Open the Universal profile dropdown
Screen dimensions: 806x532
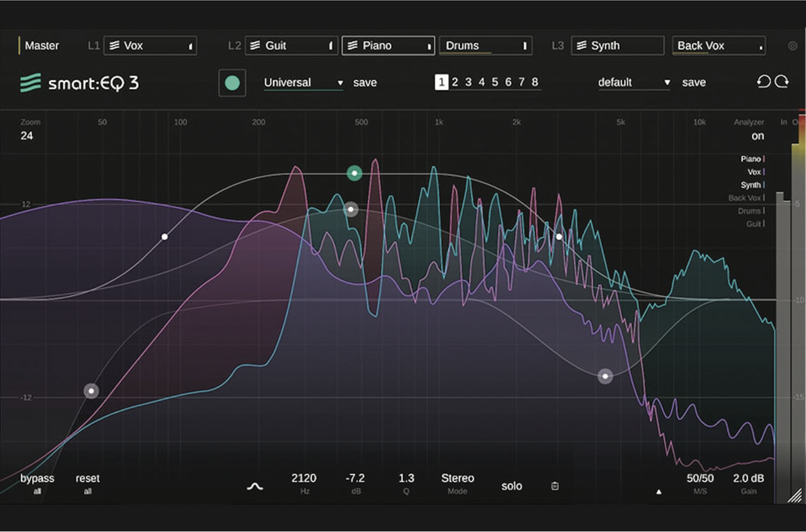pos(304,83)
